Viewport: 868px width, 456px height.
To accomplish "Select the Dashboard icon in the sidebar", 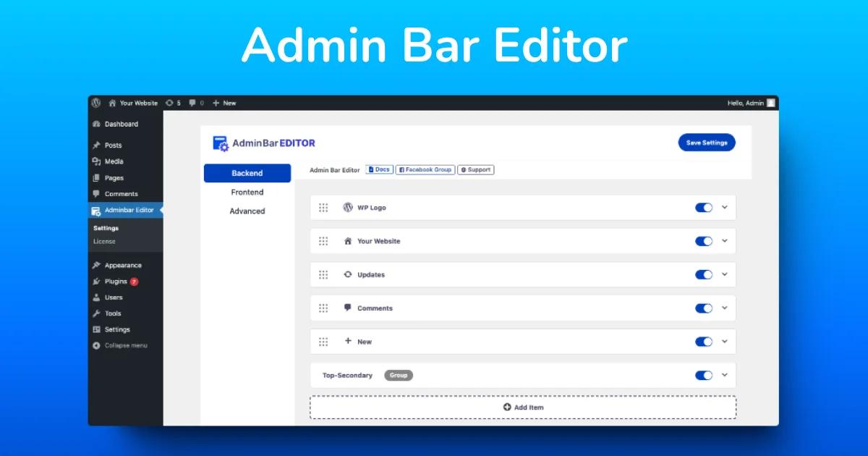I will (x=95, y=124).
